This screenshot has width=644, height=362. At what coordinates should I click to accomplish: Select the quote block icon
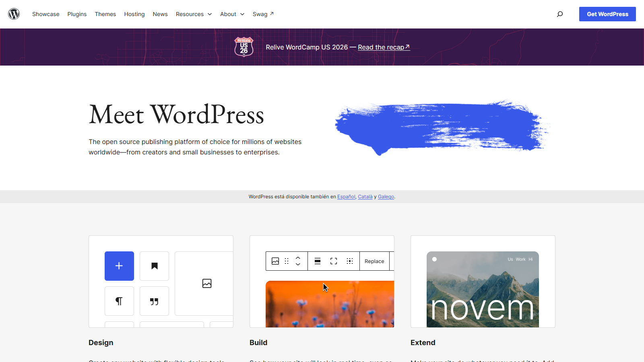[x=155, y=301]
